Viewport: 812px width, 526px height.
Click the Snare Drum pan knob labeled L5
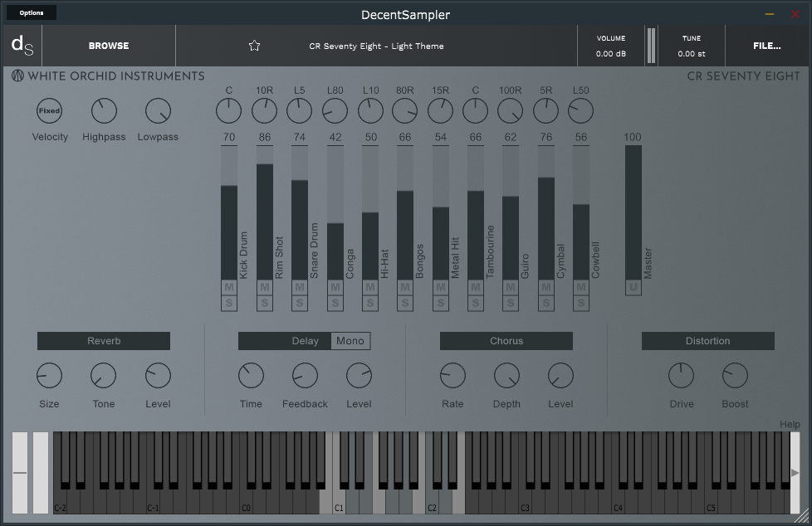click(300, 111)
